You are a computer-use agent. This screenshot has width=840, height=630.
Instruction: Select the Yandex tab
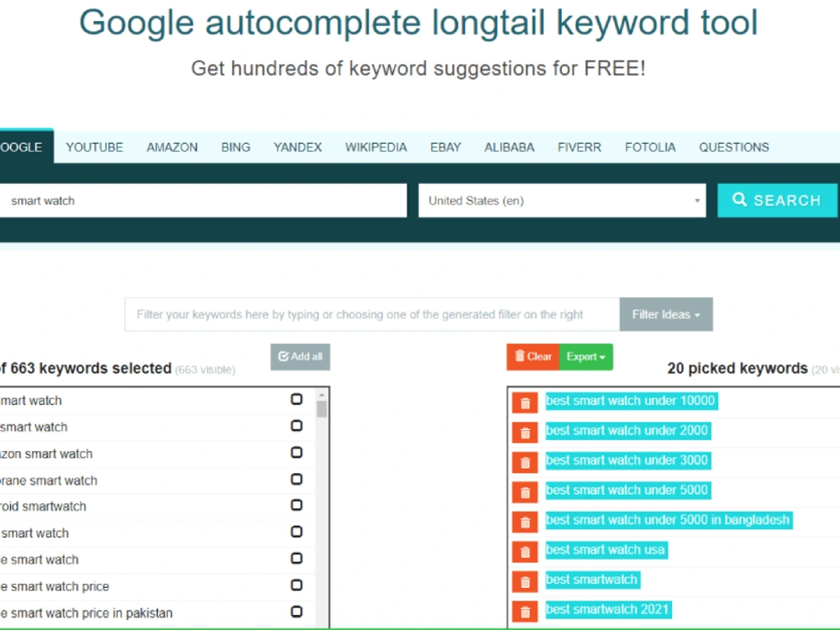[x=297, y=147]
